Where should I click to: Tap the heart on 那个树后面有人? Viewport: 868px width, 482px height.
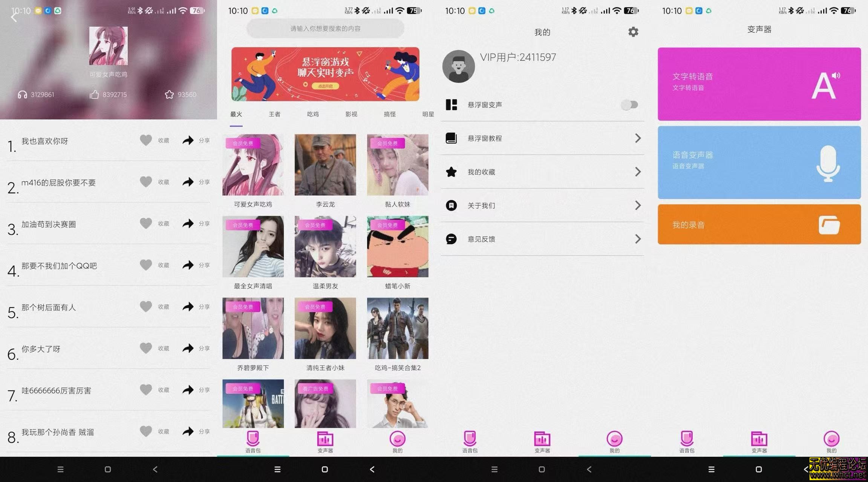click(x=145, y=306)
